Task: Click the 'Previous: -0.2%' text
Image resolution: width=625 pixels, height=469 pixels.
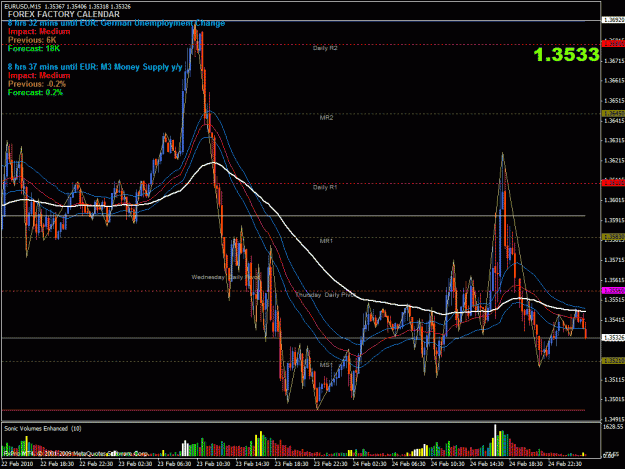Action: [x=37, y=84]
